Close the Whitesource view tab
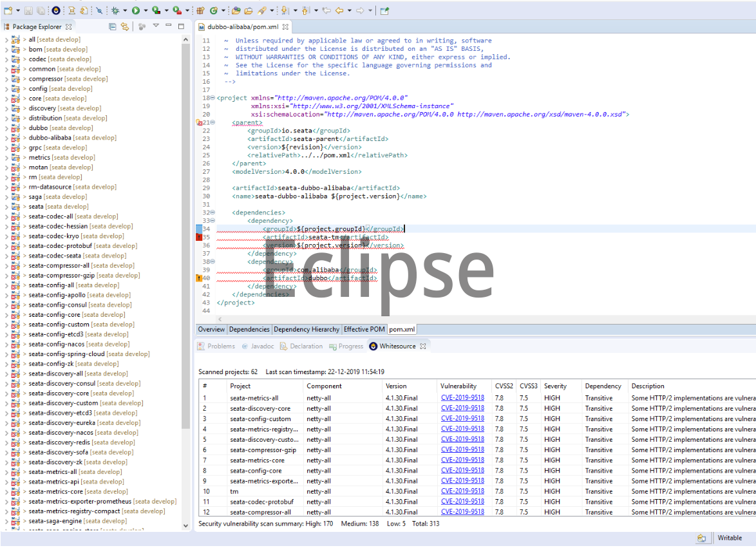This screenshot has height=548, width=756. click(423, 346)
